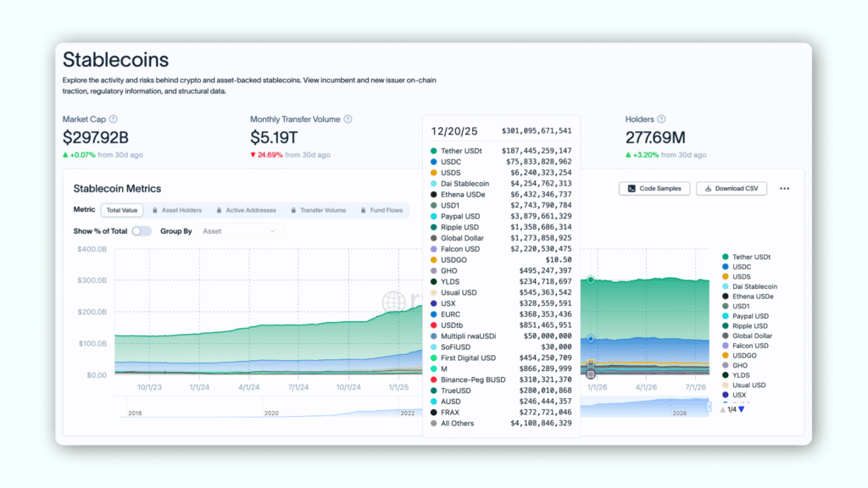The width and height of the screenshot is (868, 488).
Task: Click the right handle of range slider
Action: 709,407
